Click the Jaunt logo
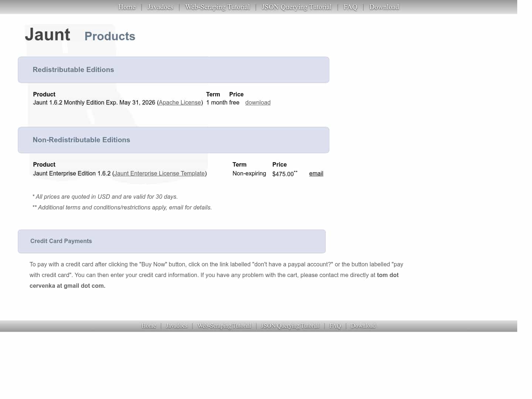The width and height of the screenshot is (532, 399). [48, 34]
